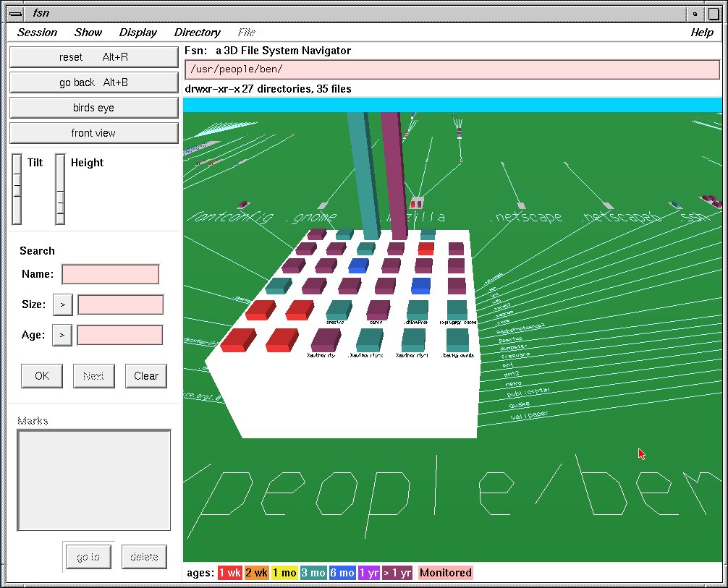728x588 pixels.
Task: Click the .netscape6 directory label
Action: coord(622,216)
